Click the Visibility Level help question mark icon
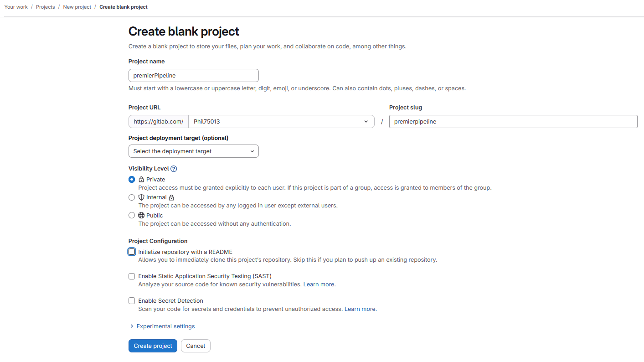 174,169
